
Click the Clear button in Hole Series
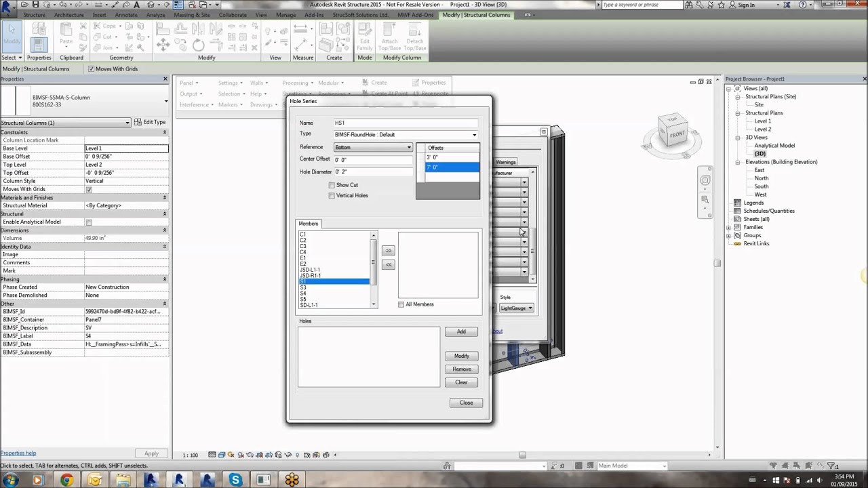[x=461, y=382]
